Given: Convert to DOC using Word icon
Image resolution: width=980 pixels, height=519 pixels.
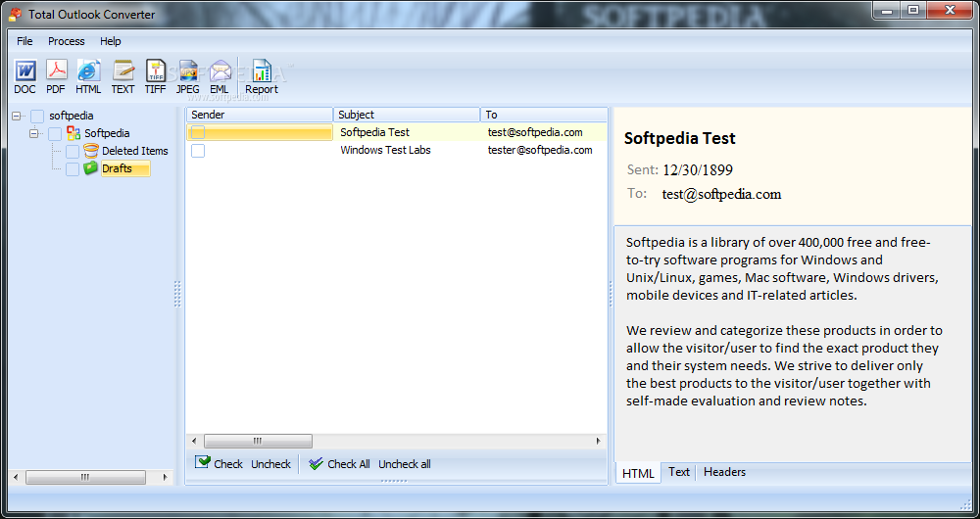Looking at the screenshot, I should 25,71.
